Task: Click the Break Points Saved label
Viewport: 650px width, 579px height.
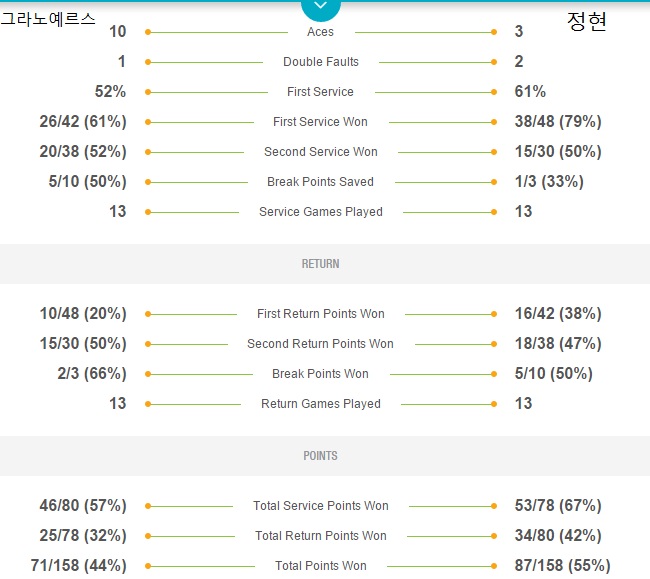Action: (x=320, y=182)
